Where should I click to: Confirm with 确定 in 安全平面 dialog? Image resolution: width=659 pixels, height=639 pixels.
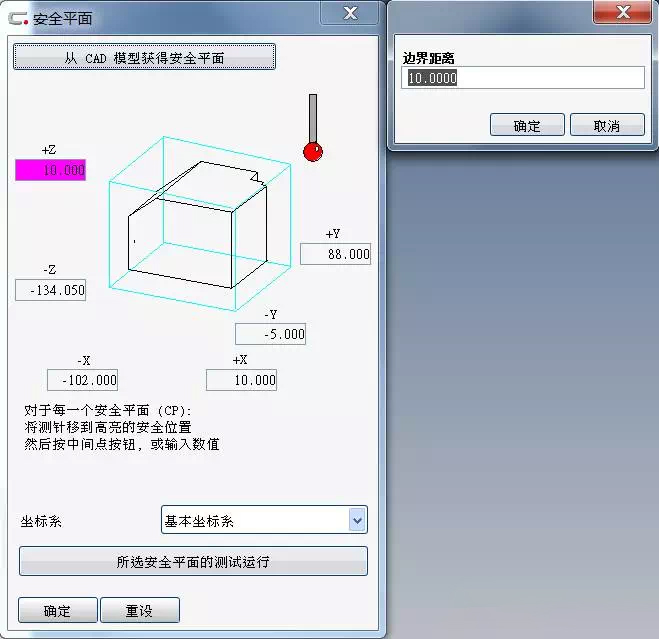58,610
